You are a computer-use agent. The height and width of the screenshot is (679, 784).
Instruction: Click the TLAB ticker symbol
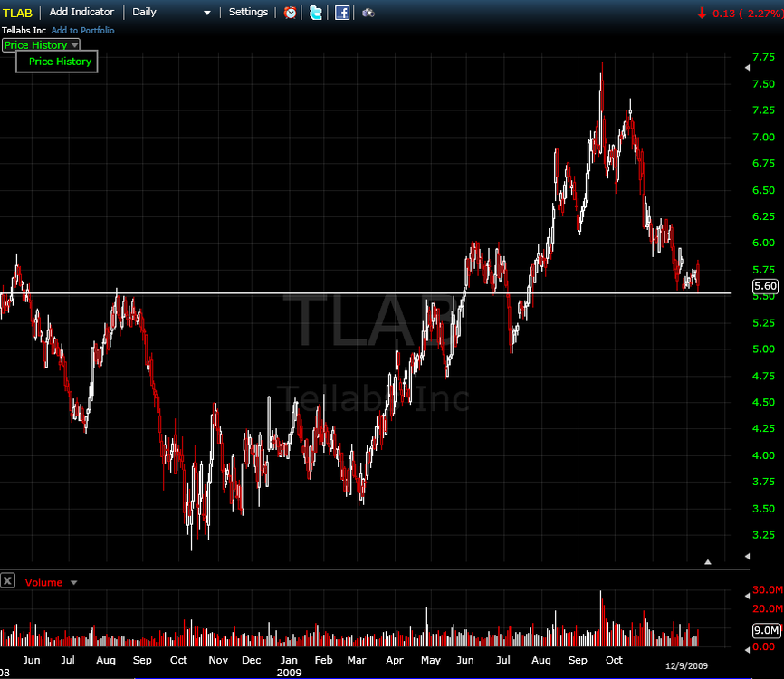tap(17, 13)
